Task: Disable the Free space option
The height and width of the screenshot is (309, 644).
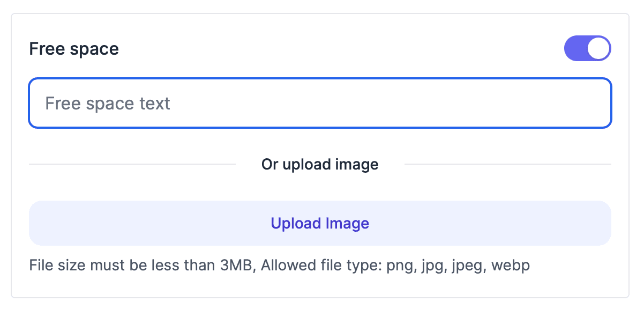Action: point(587,49)
